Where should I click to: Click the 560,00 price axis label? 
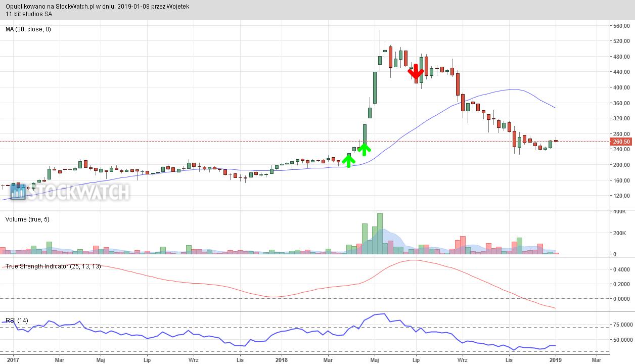[620, 26]
